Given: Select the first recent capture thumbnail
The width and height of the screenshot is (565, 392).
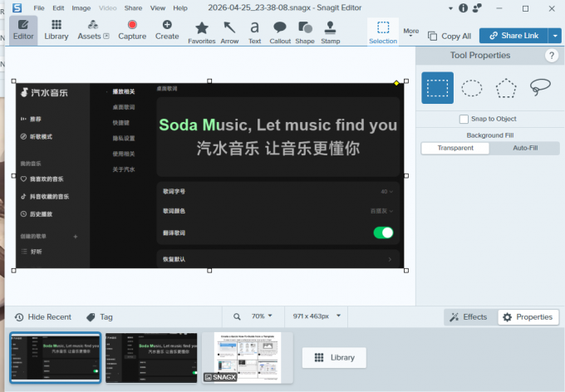Looking at the screenshot, I should click(x=55, y=357).
